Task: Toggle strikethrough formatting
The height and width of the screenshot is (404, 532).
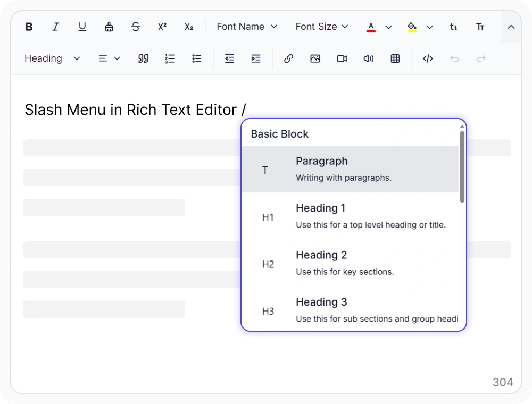Action: click(x=136, y=27)
